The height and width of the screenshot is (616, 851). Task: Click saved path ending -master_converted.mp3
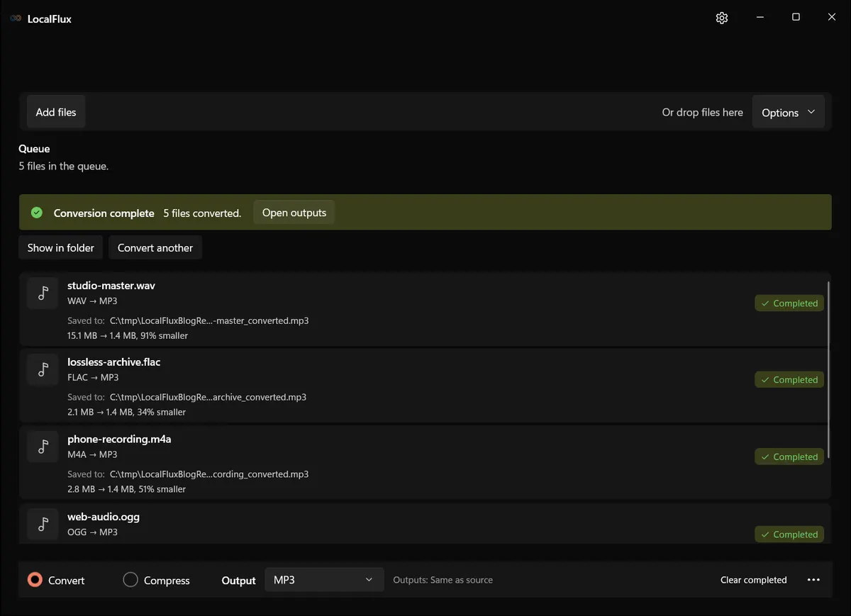[x=209, y=320]
